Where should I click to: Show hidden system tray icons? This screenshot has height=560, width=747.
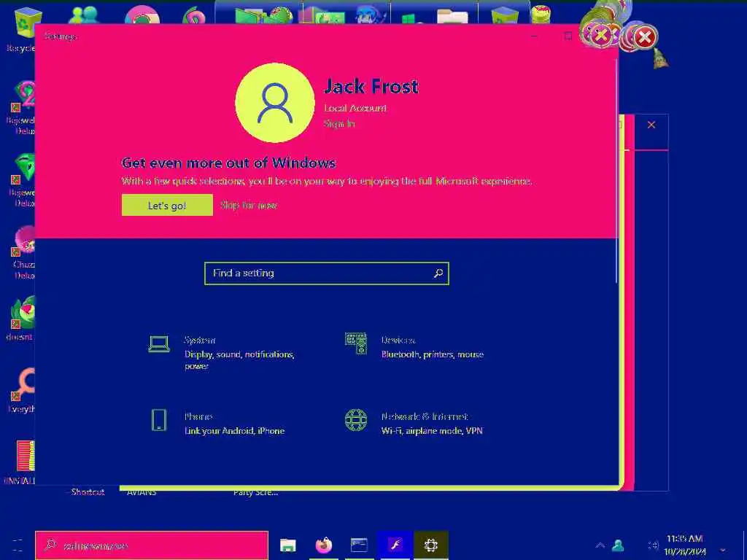pos(600,545)
